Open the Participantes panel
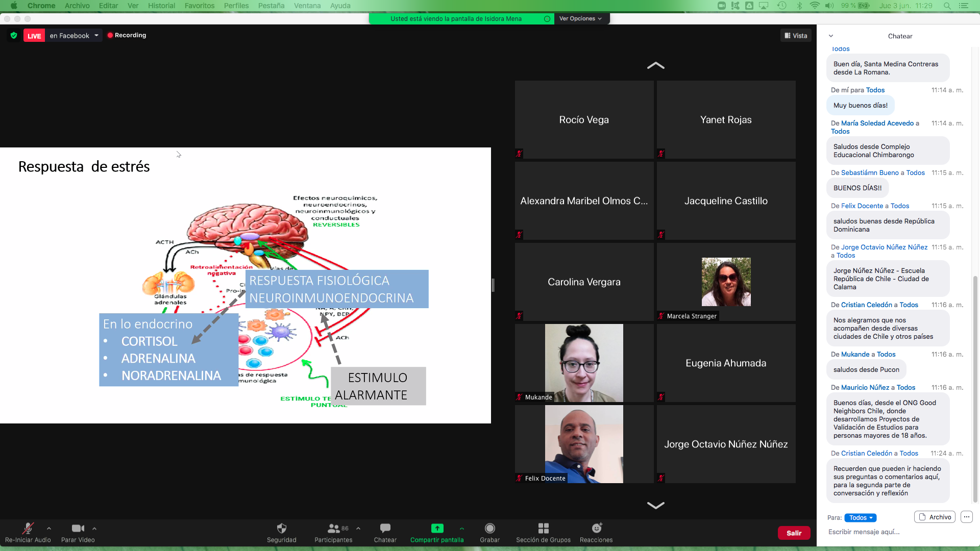980x551 pixels. (x=334, y=529)
